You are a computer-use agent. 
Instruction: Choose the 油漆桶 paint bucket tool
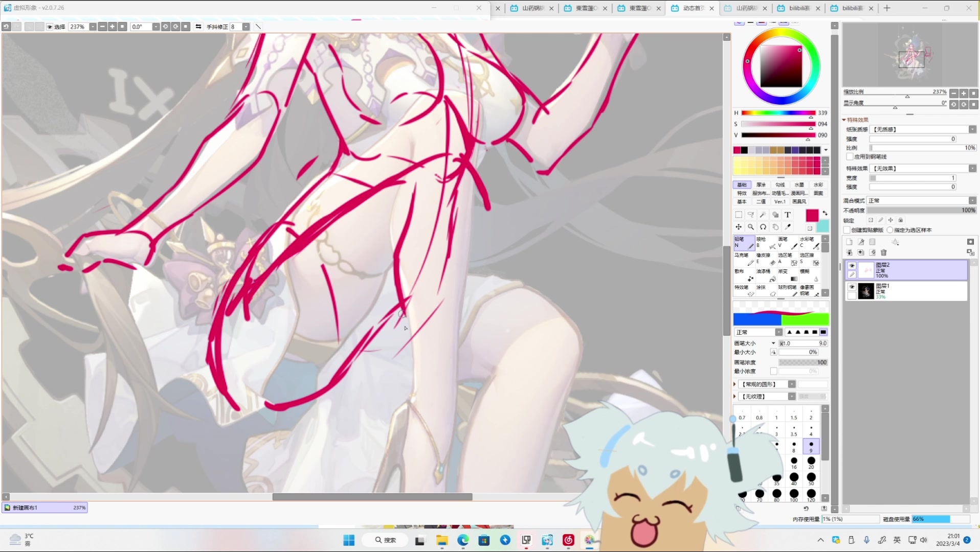tap(766, 275)
